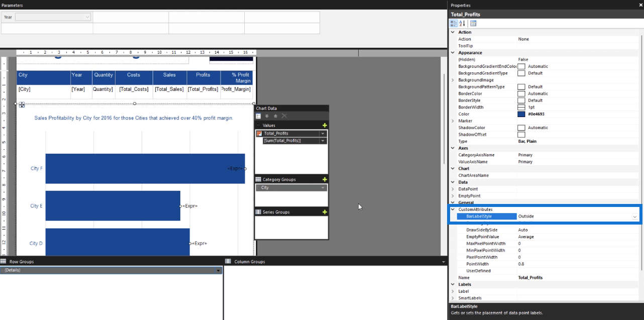Open Total_Profits series dropdown in Values
The image size is (644, 320).
click(x=323, y=134)
